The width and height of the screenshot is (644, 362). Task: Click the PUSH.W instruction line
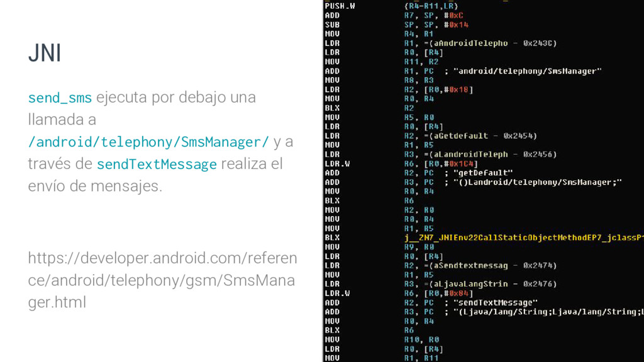(391, 6)
